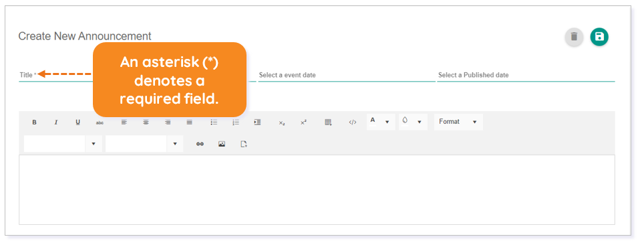Insert a hyperlink
The width and height of the screenshot is (644, 245).
(200, 144)
